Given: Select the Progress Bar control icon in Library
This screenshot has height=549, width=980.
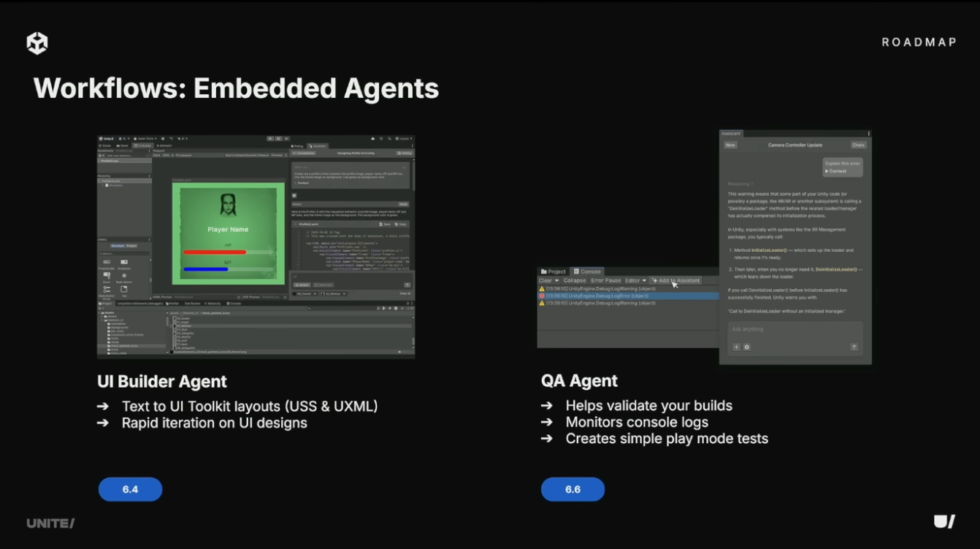Looking at the screenshot, I should tap(107, 262).
